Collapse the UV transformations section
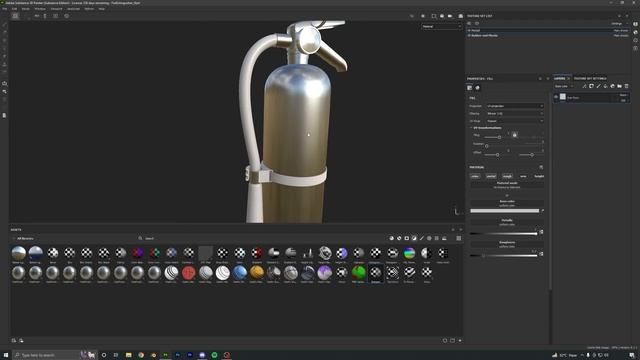640x360 pixels. (x=471, y=128)
